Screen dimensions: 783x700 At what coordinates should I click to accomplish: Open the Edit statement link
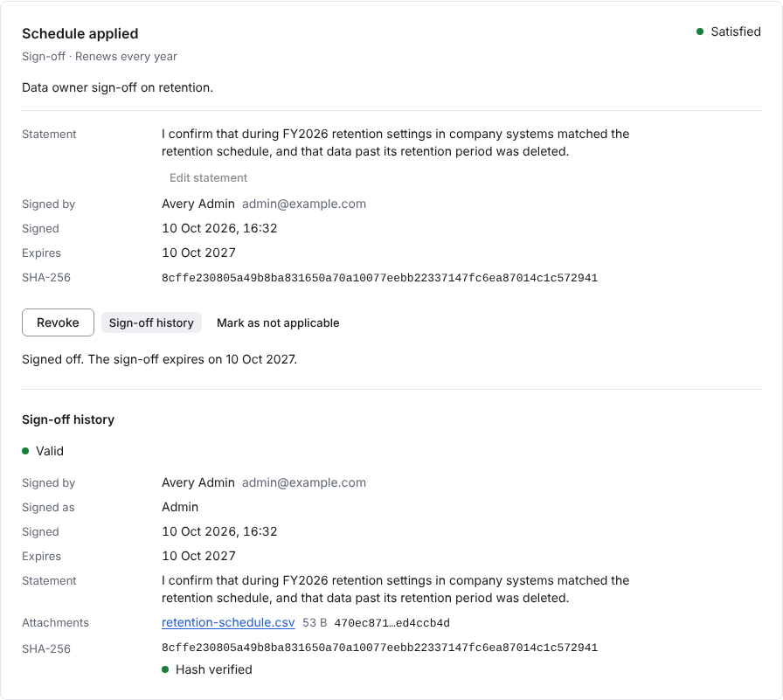point(208,177)
